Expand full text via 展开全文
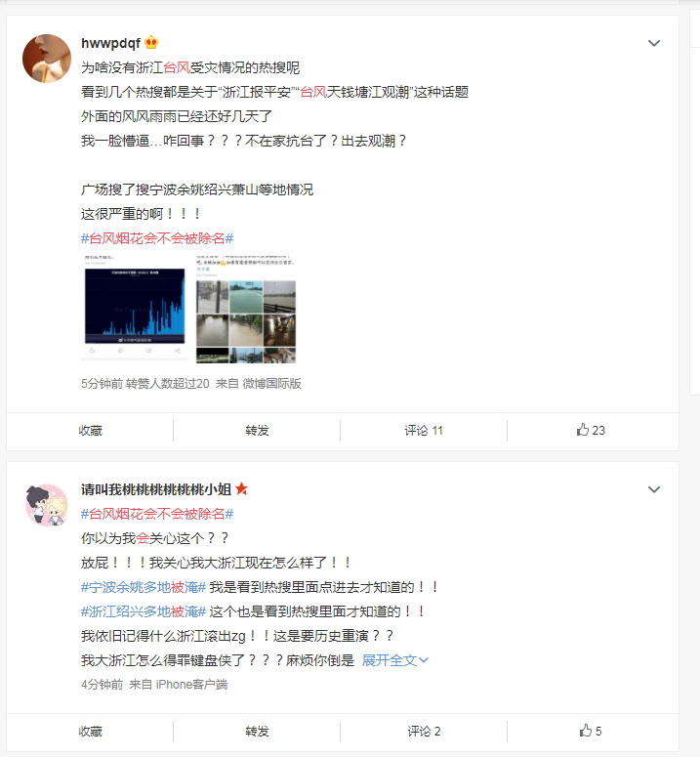 (394, 660)
